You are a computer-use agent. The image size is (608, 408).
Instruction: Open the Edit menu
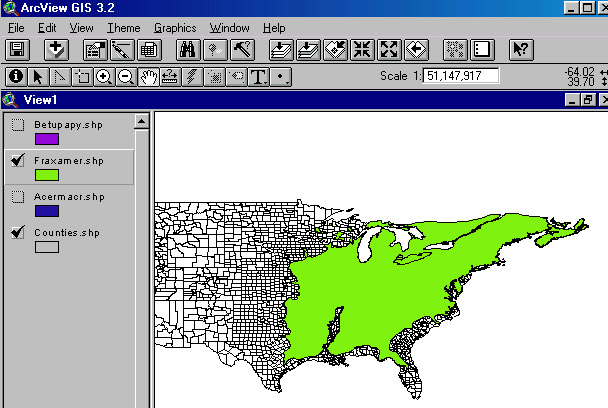[x=47, y=28]
